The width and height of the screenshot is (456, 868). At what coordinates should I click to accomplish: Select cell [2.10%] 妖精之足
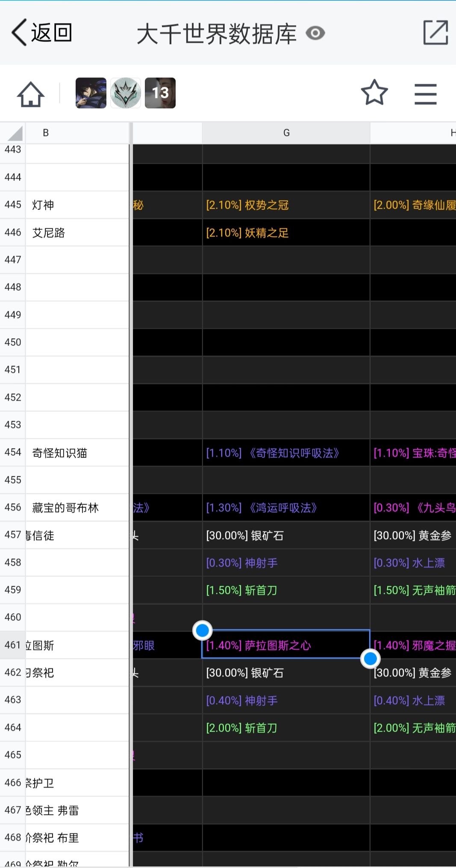click(x=286, y=233)
